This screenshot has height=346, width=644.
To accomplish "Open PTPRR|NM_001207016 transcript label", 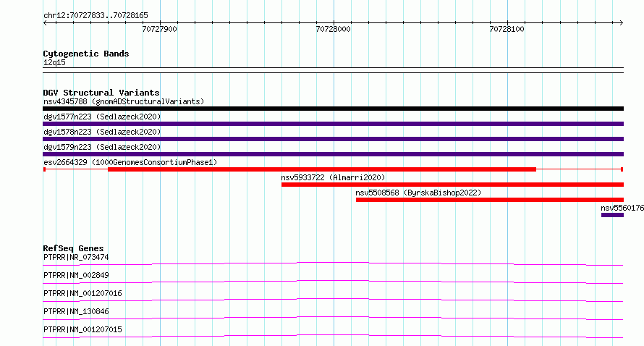I will pyautogui.click(x=82, y=293).
